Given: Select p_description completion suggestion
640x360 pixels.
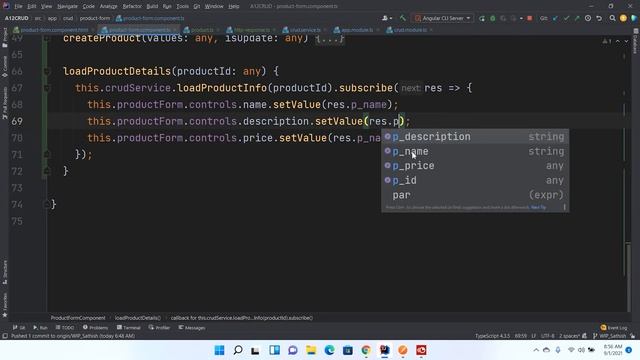Looking at the screenshot, I should pos(475,137).
